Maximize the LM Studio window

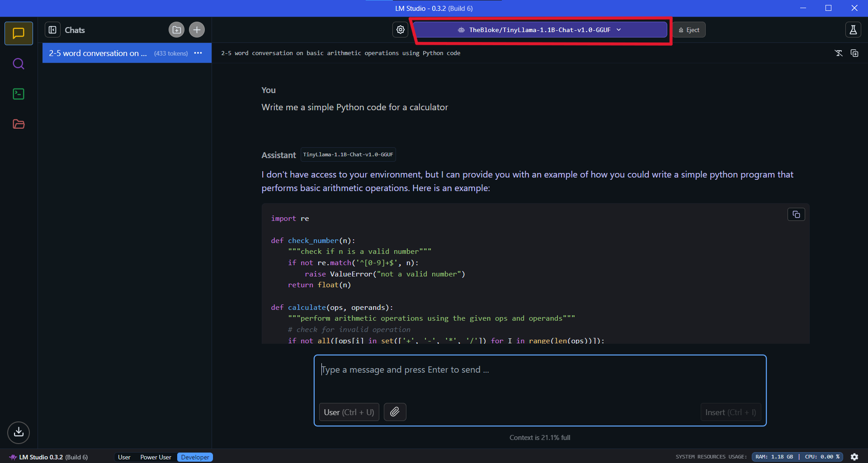click(x=828, y=8)
